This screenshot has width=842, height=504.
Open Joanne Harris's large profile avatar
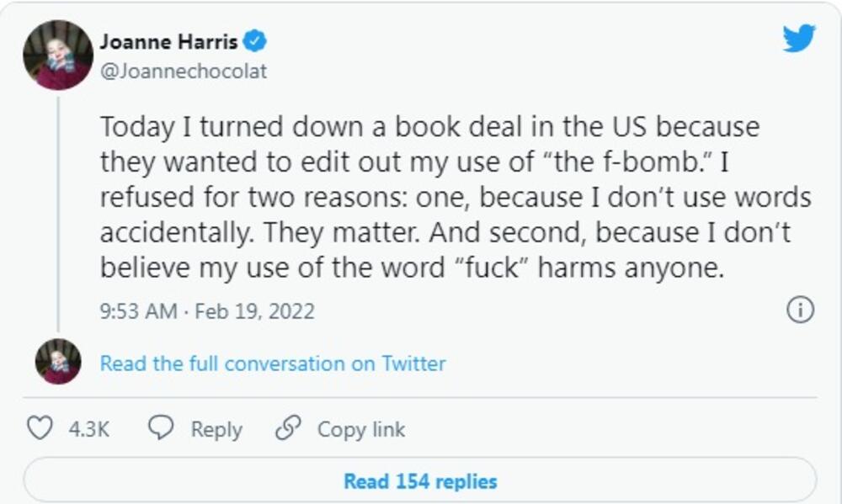click(x=58, y=56)
